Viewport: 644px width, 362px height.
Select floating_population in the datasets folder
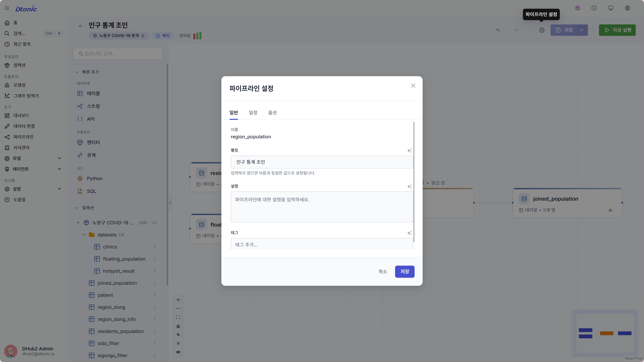pos(124,259)
